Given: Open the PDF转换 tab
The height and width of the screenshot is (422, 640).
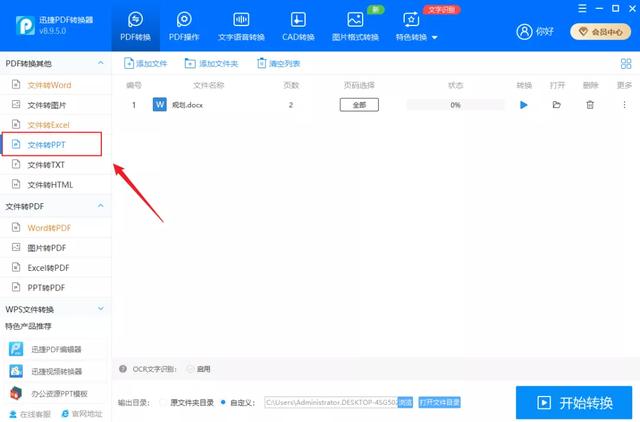Looking at the screenshot, I should point(136,26).
